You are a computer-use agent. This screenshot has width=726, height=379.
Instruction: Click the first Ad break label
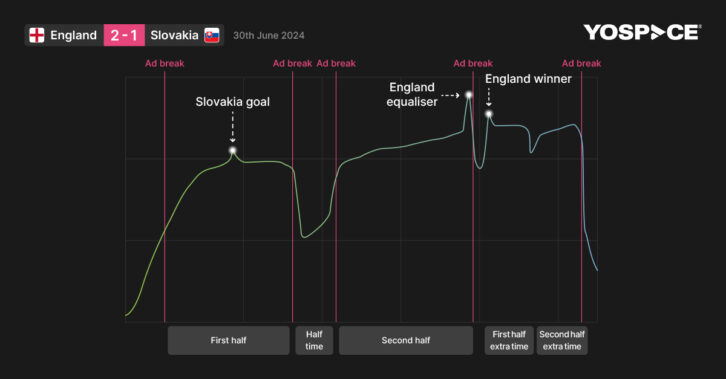(164, 63)
